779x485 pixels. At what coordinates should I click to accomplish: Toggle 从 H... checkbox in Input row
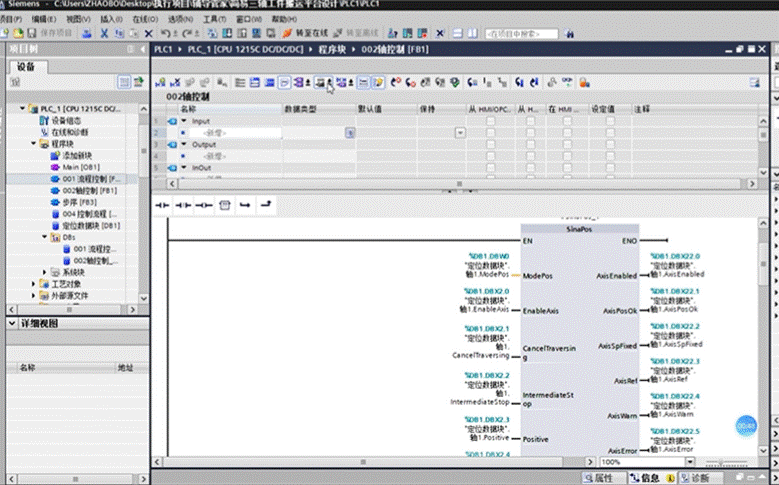531,121
